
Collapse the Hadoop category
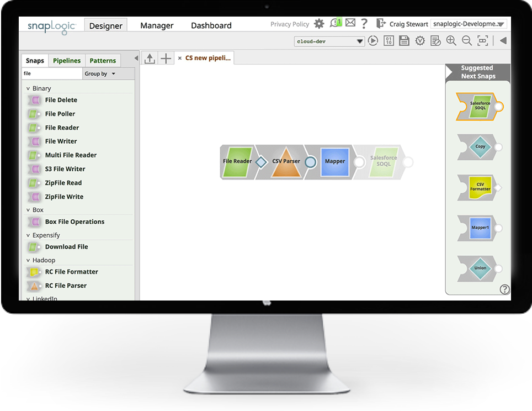(x=28, y=260)
